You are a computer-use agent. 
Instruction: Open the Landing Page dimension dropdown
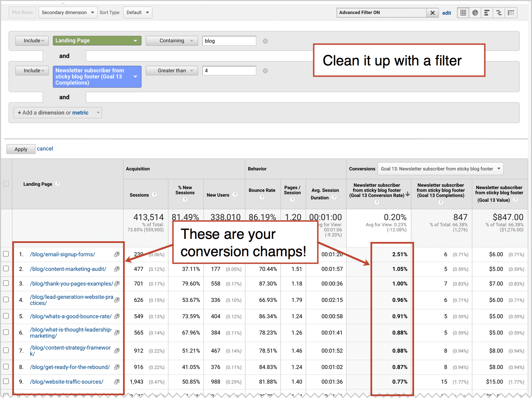[x=97, y=41]
